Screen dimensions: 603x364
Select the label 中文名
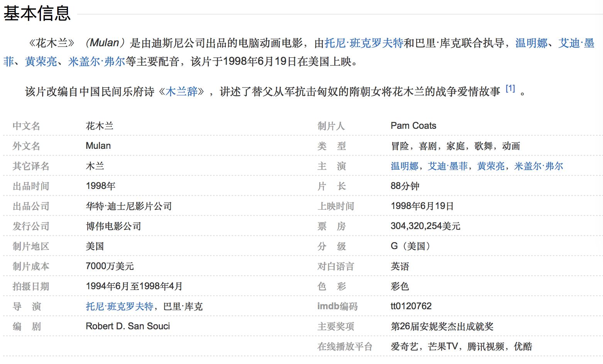click(x=26, y=126)
